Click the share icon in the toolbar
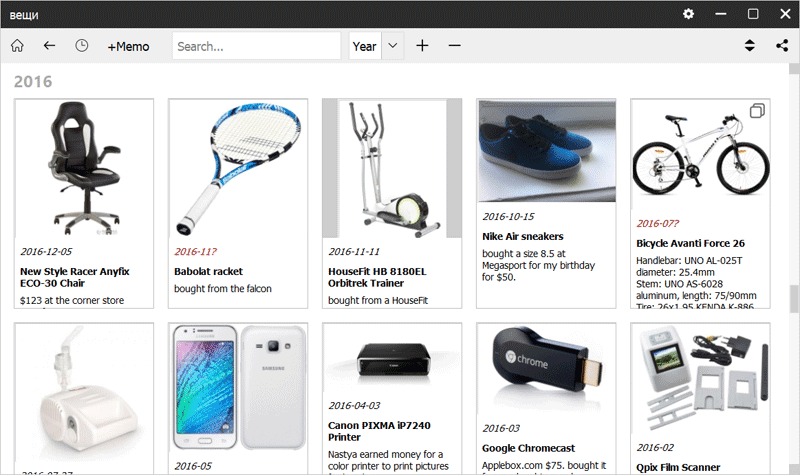Viewport: 800px width, 475px height. pyautogui.click(x=781, y=46)
